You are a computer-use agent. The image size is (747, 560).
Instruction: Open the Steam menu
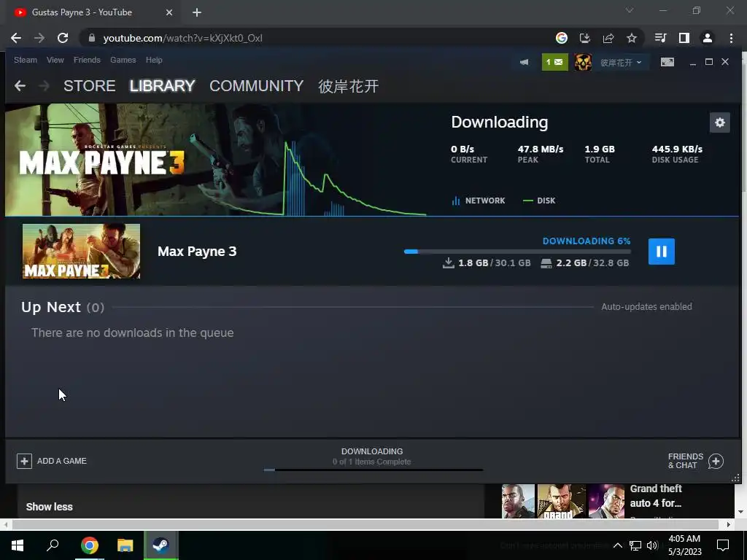pyautogui.click(x=26, y=60)
